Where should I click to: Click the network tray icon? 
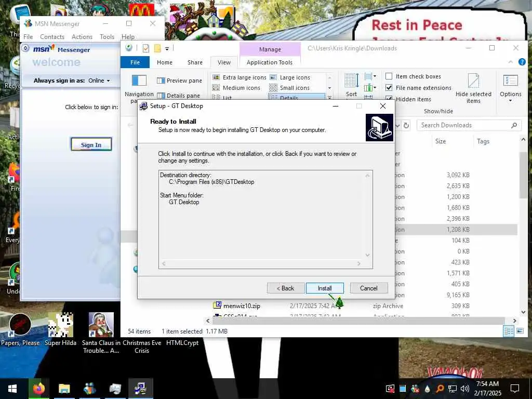(x=452, y=389)
